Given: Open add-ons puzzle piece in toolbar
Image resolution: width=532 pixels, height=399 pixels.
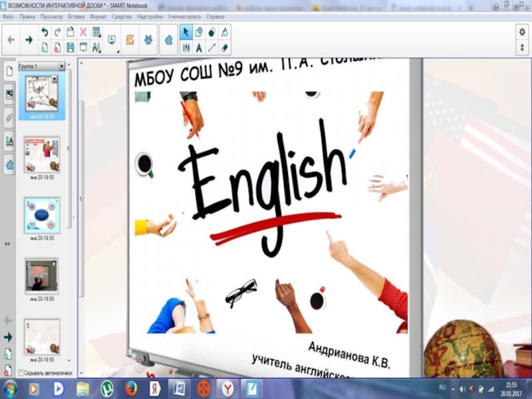Looking at the screenshot, I should [169, 40].
